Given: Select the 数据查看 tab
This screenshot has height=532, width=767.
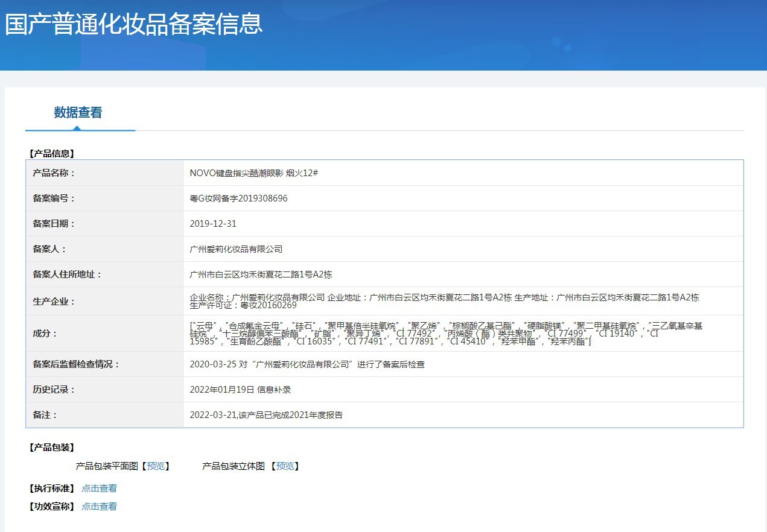Looking at the screenshot, I should tap(78, 113).
